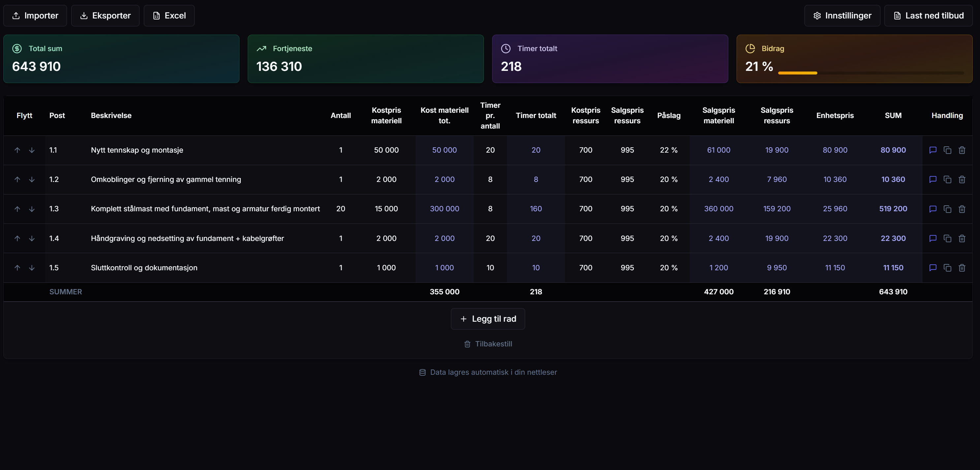This screenshot has width=980, height=470.
Task: Move row 1.1 down with arrow
Action: (32, 150)
